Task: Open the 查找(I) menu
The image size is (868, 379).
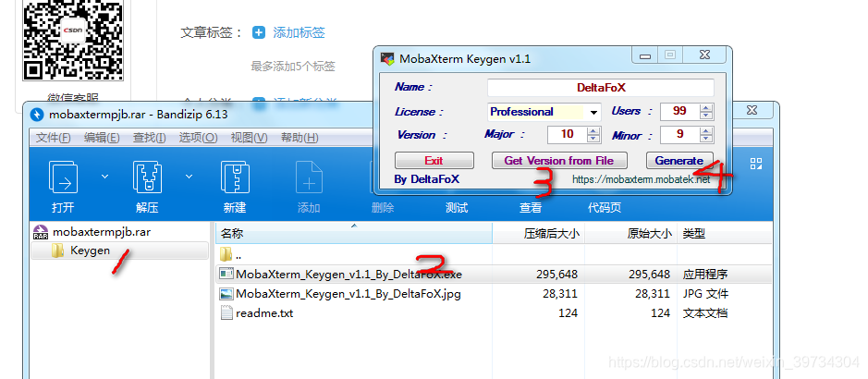Action: tap(149, 137)
